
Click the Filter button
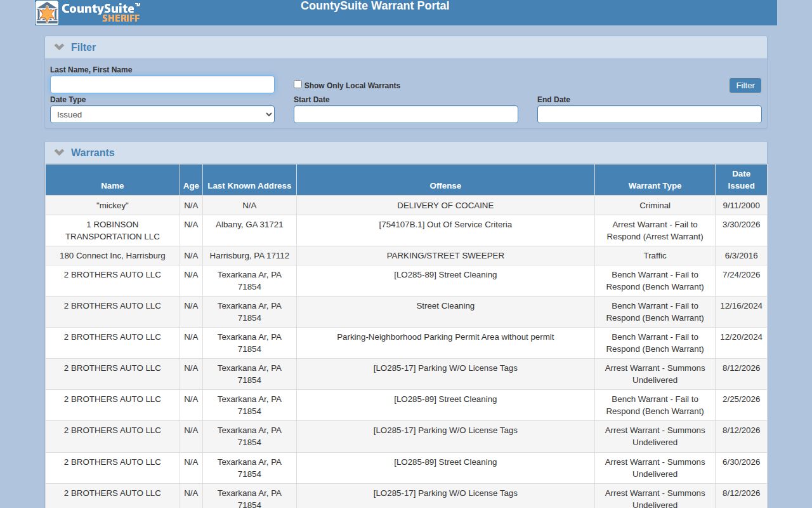(x=745, y=85)
